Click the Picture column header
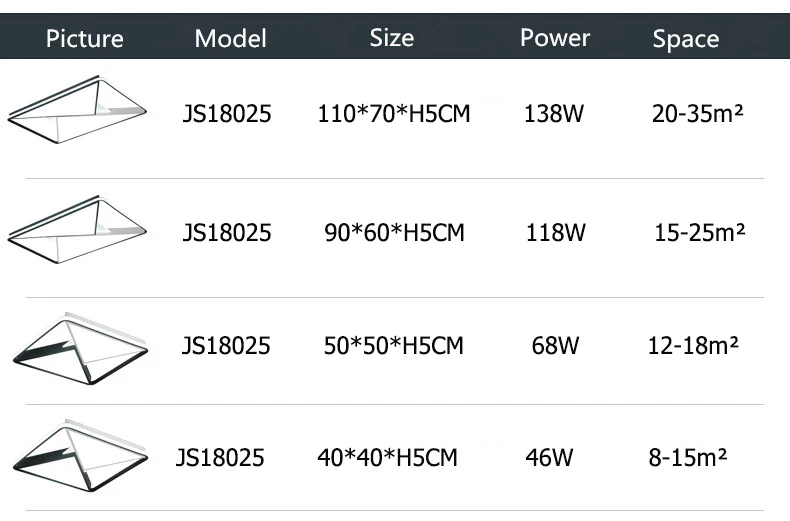 point(85,39)
